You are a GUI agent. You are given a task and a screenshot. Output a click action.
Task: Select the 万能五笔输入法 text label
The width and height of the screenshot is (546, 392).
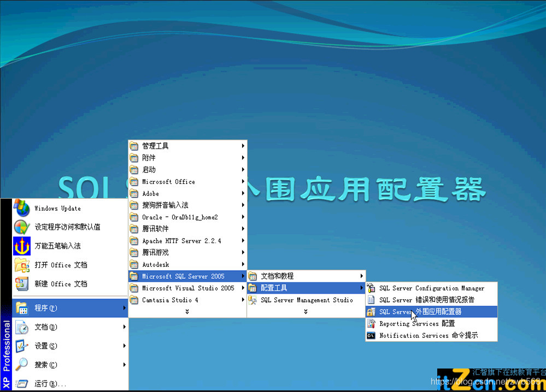click(58, 246)
